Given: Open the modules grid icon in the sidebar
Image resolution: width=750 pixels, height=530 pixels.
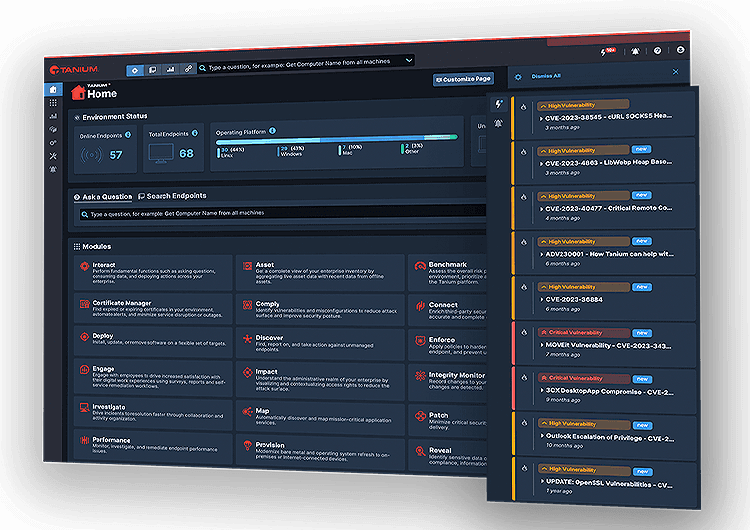Looking at the screenshot, I should click(53, 103).
